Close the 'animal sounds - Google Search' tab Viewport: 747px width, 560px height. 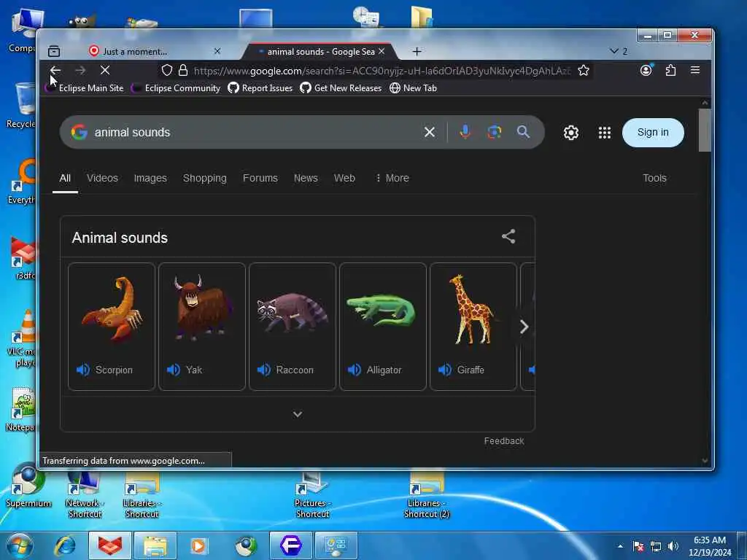382,51
